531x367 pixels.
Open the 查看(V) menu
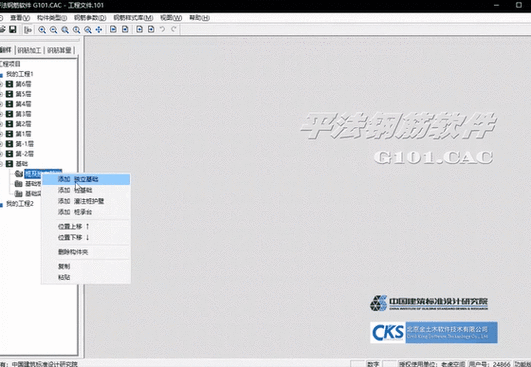[x=20, y=18]
